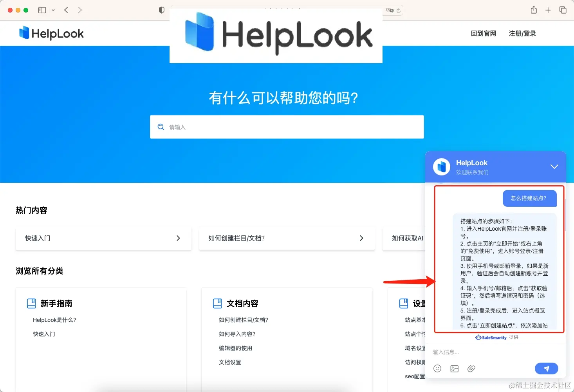Open the sidebar options dropdown arrow
The image size is (574, 392).
pyautogui.click(x=53, y=10)
